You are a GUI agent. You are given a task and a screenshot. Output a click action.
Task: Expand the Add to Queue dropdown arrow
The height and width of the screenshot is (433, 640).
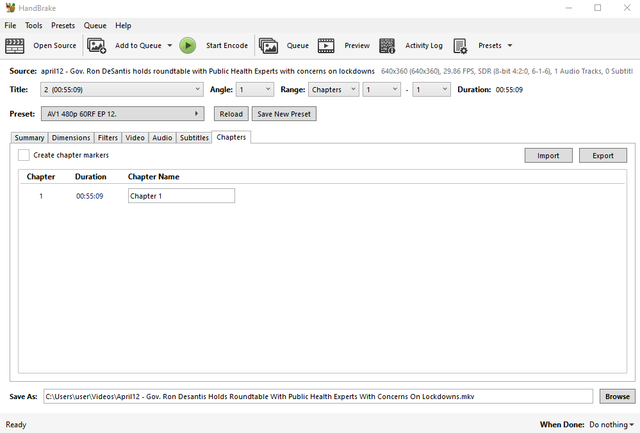pyautogui.click(x=170, y=46)
